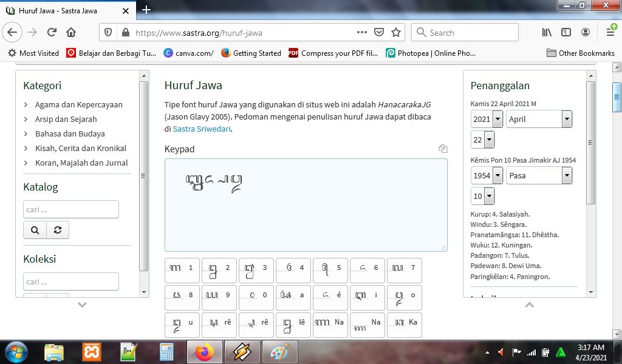This screenshot has width=622, height=364.
Task: Click keypad key labeled Ka
Action: pos(404,325)
